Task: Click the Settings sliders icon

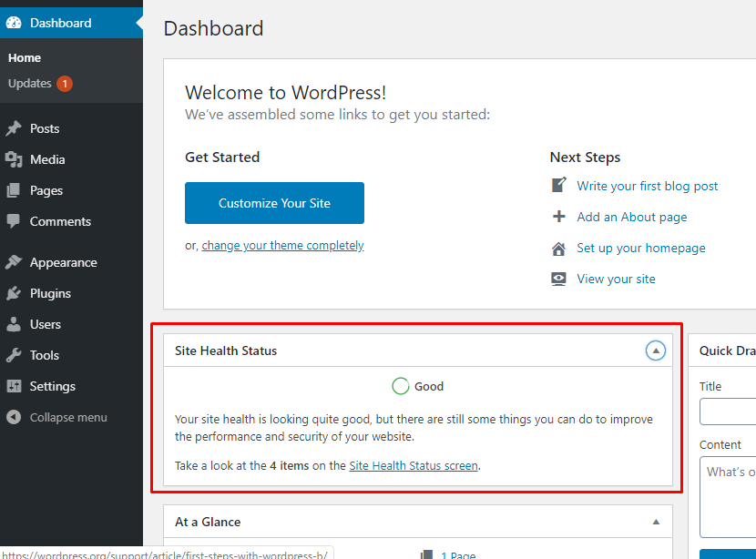Action: [14, 386]
